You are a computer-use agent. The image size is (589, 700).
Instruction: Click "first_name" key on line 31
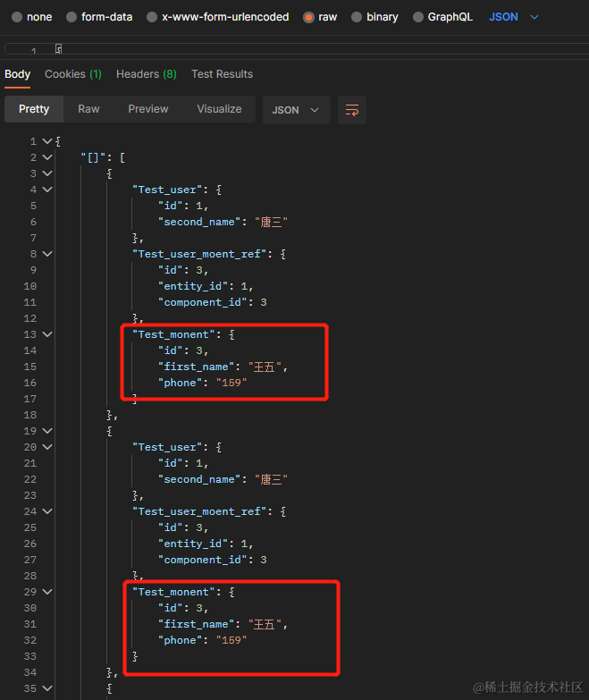(x=197, y=624)
